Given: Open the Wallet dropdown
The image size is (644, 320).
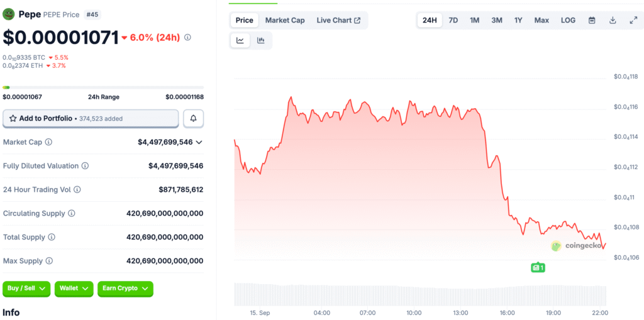Looking at the screenshot, I should click(74, 289).
